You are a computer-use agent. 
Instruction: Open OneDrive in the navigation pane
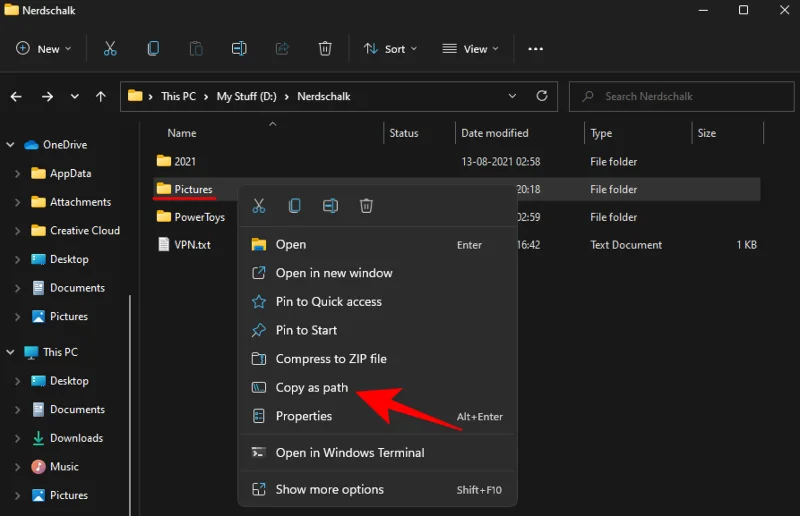click(x=65, y=145)
